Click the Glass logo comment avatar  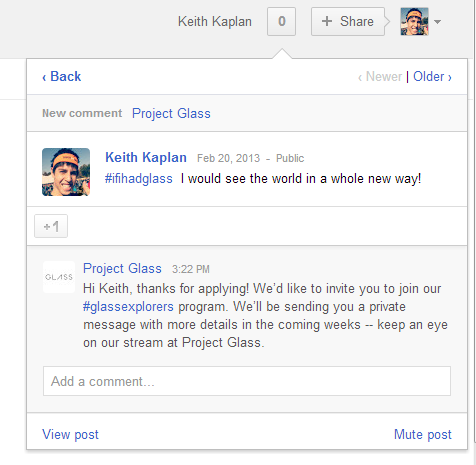click(x=59, y=277)
